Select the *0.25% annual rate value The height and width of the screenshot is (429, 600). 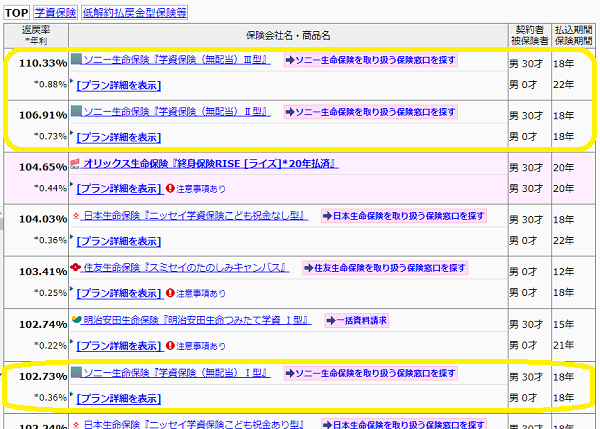coord(51,293)
